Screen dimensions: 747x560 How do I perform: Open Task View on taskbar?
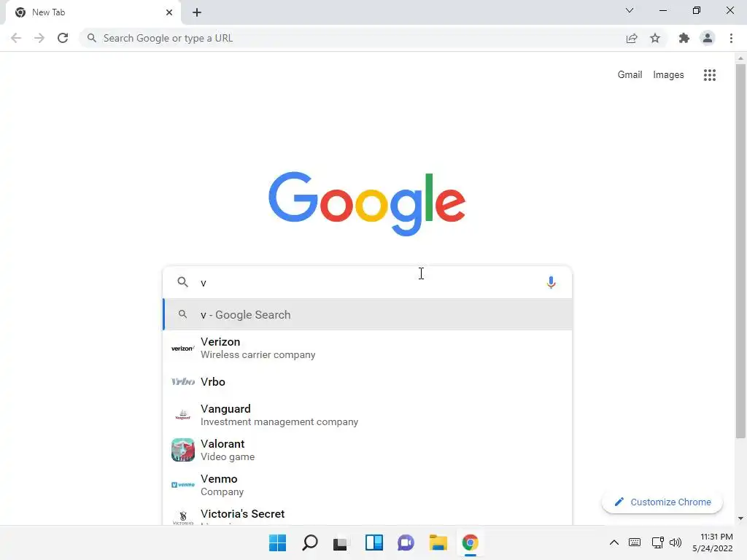340,543
